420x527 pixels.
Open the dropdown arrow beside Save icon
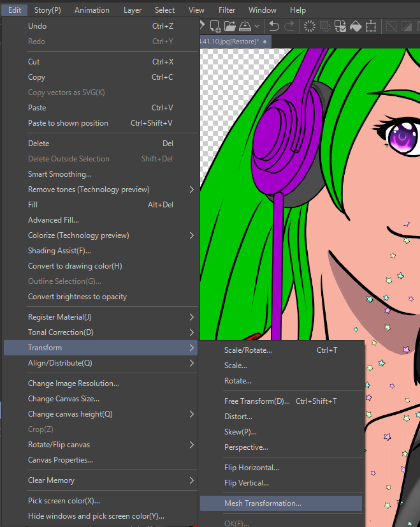click(257, 26)
